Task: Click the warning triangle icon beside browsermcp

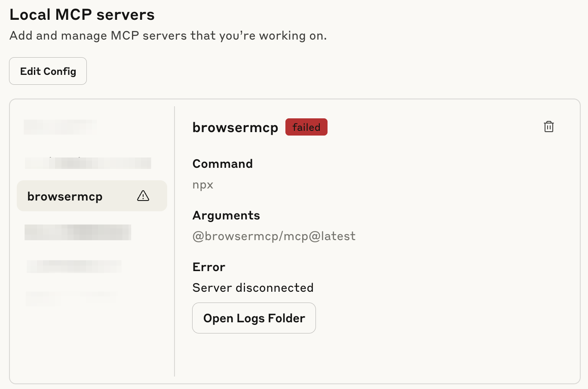Action: (143, 196)
